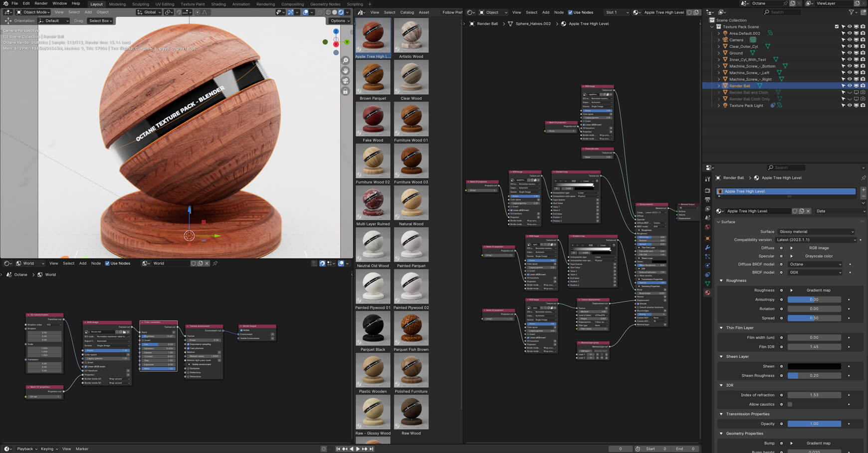The image size is (868, 453).
Task: Toggle viewport gizmos display
Action: [290, 12]
